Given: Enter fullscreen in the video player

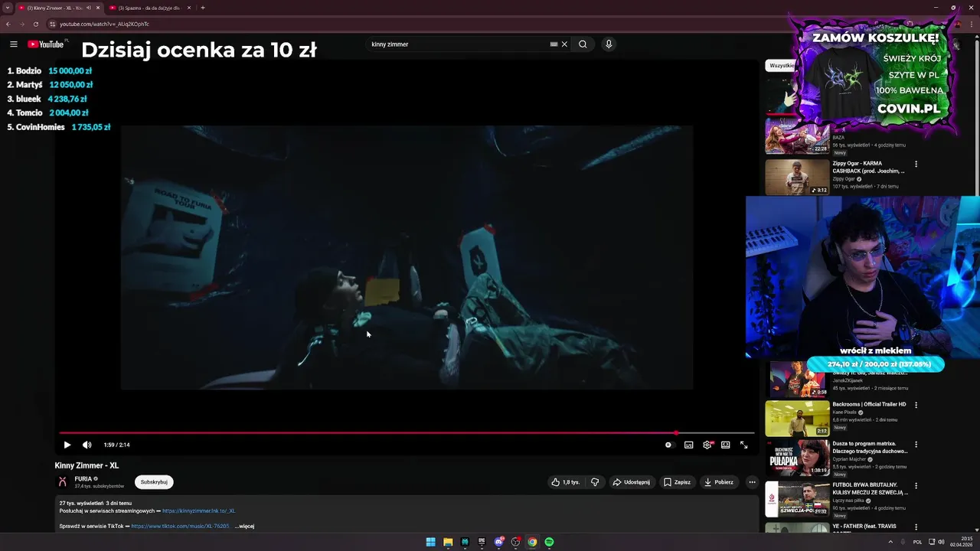Looking at the screenshot, I should coord(743,445).
